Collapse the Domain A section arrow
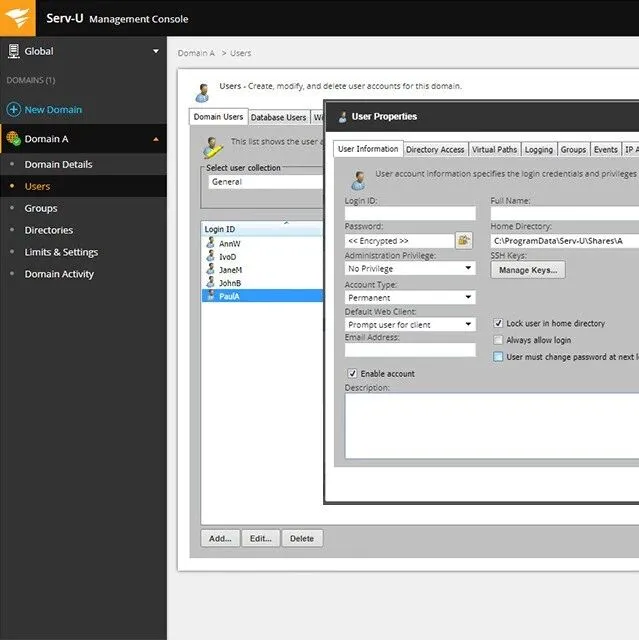This screenshot has height=640, width=639. click(156, 139)
